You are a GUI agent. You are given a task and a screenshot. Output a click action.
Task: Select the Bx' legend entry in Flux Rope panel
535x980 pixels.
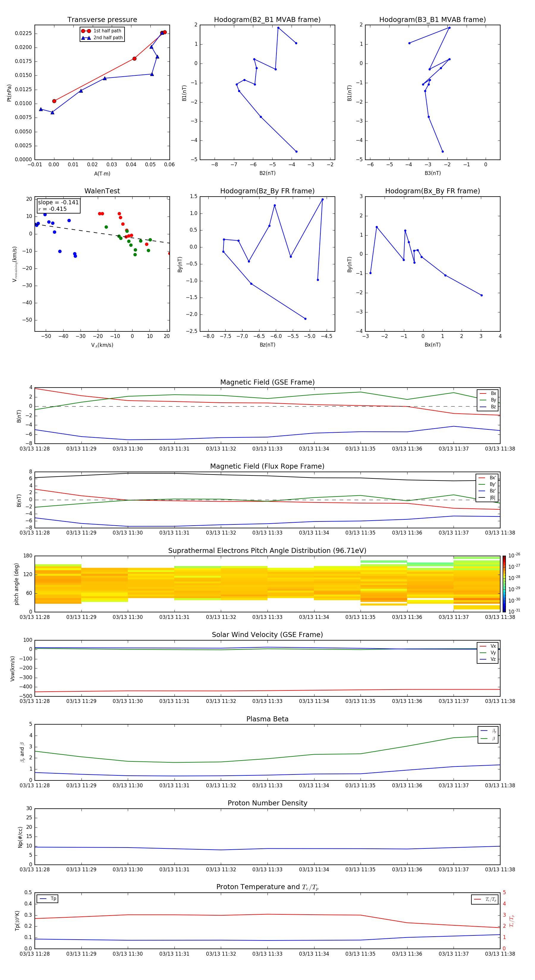pyautogui.click(x=487, y=478)
